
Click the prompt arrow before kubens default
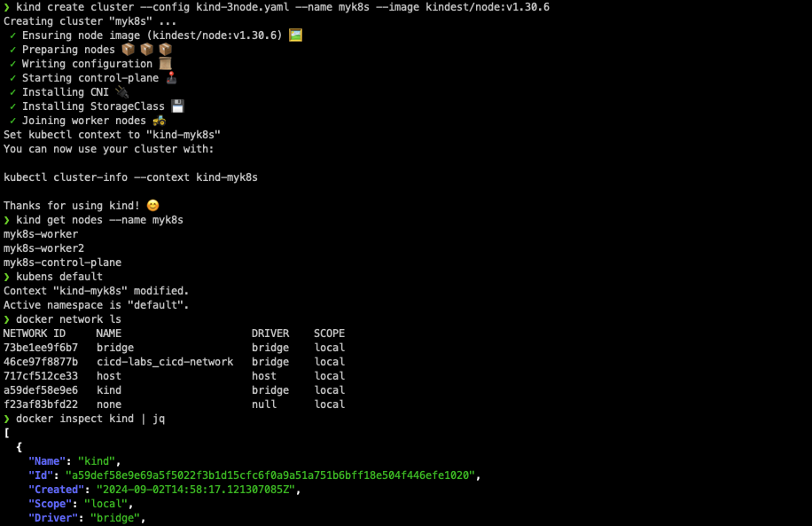(7, 277)
